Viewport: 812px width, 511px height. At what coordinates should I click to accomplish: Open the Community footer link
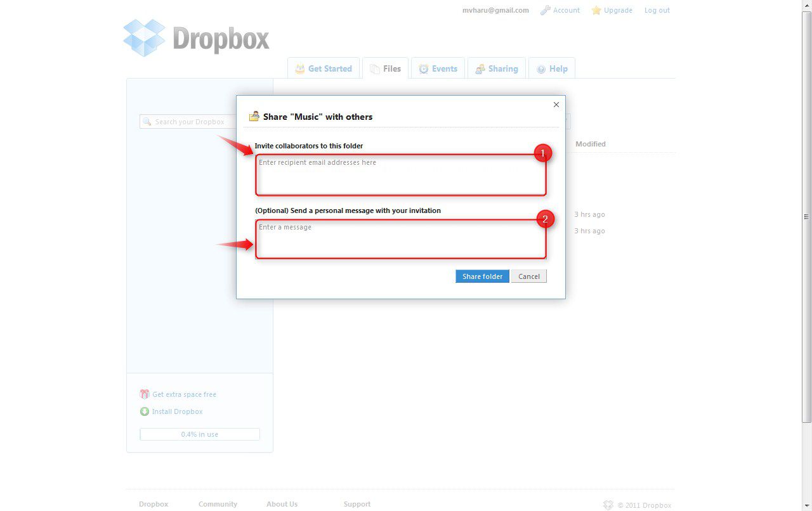218,504
